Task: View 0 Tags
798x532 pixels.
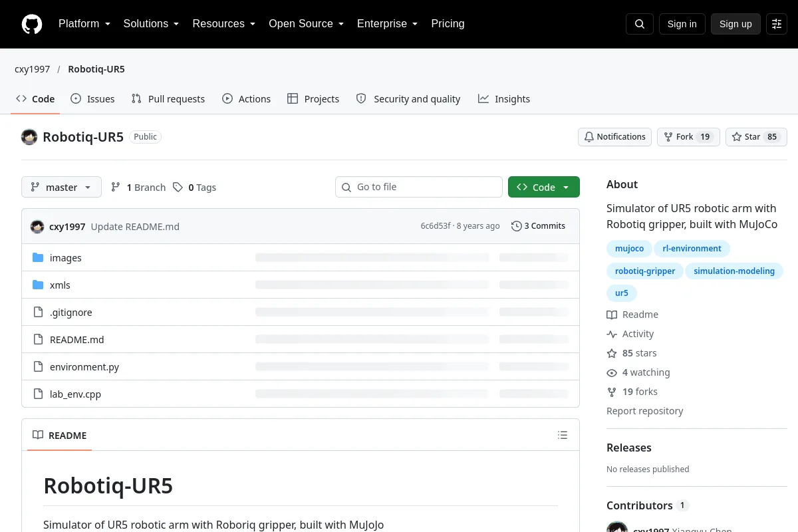Action: 195,187
